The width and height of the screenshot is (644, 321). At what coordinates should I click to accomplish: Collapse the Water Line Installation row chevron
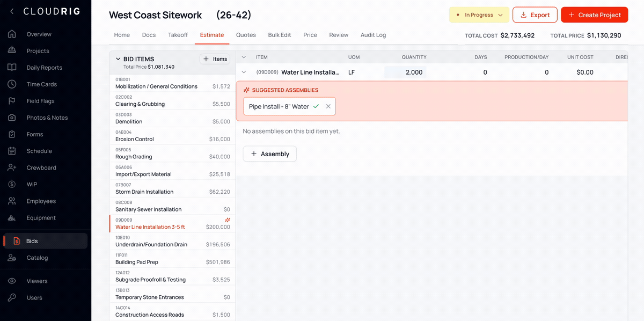click(x=244, y=72)
